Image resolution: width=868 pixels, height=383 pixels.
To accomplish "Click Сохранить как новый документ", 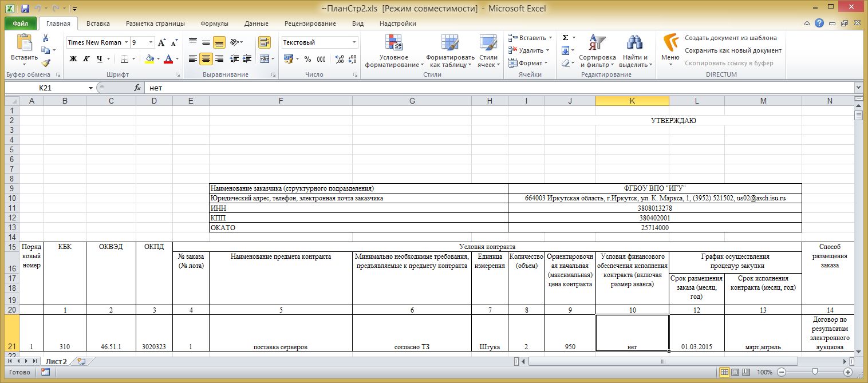I will [733, 50].
